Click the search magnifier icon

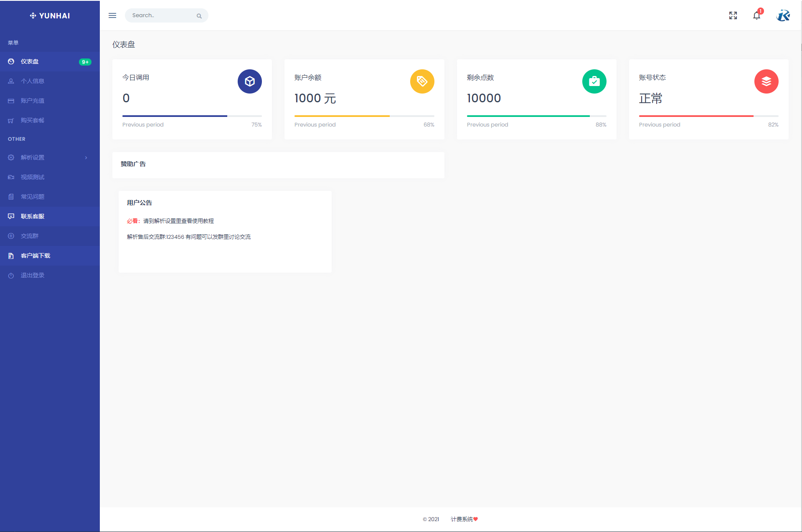pos(199,16)
